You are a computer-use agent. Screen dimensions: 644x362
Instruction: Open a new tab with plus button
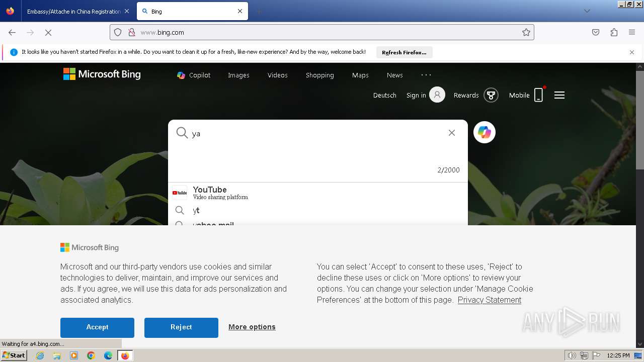point(259,11)
